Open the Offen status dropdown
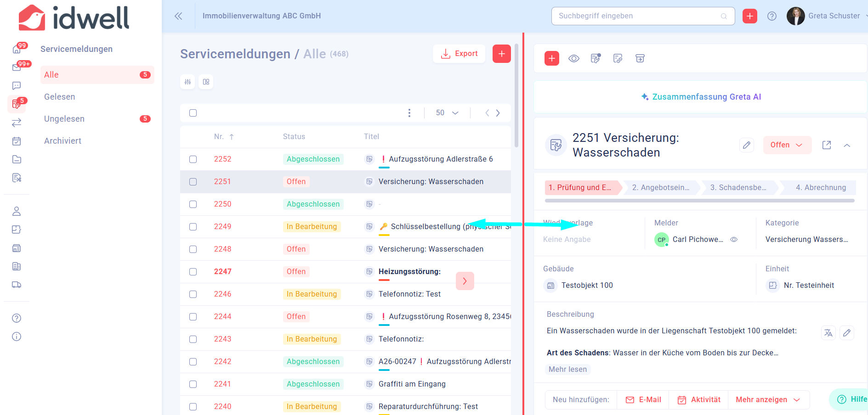Viewport: 868px width, 415px height. [x=787, y=145]
